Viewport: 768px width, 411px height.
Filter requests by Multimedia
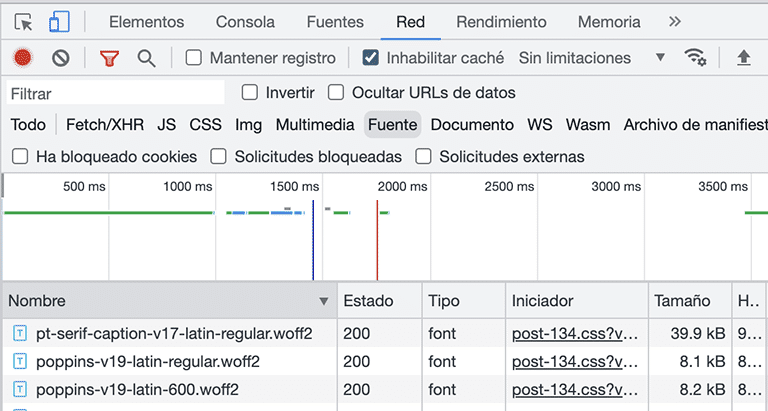(315, 125)
